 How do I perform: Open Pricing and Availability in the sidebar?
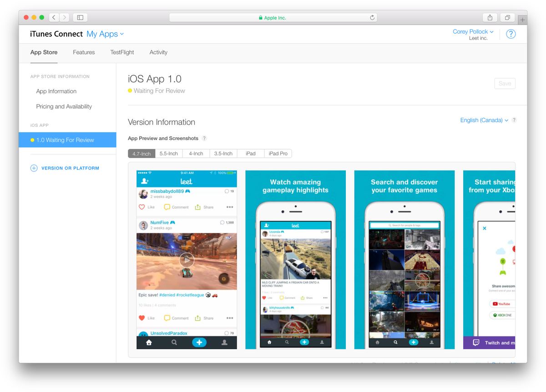tap(64, 106)
